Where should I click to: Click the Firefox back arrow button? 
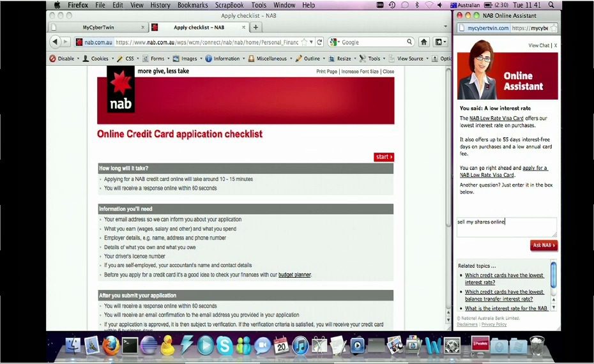click(56, 42)
